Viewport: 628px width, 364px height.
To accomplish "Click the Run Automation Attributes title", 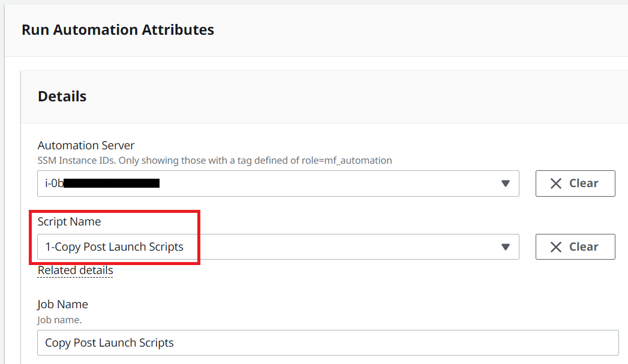I will click(118, 29).
